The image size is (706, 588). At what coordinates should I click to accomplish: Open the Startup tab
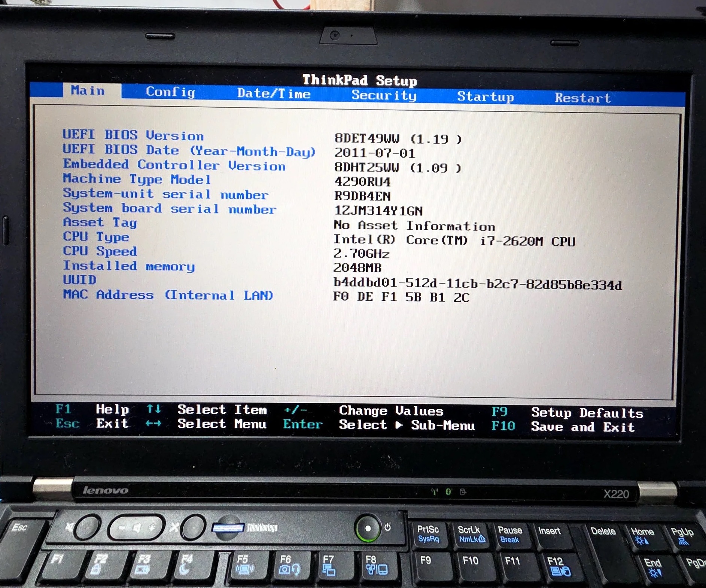click(x=486, y=97)
